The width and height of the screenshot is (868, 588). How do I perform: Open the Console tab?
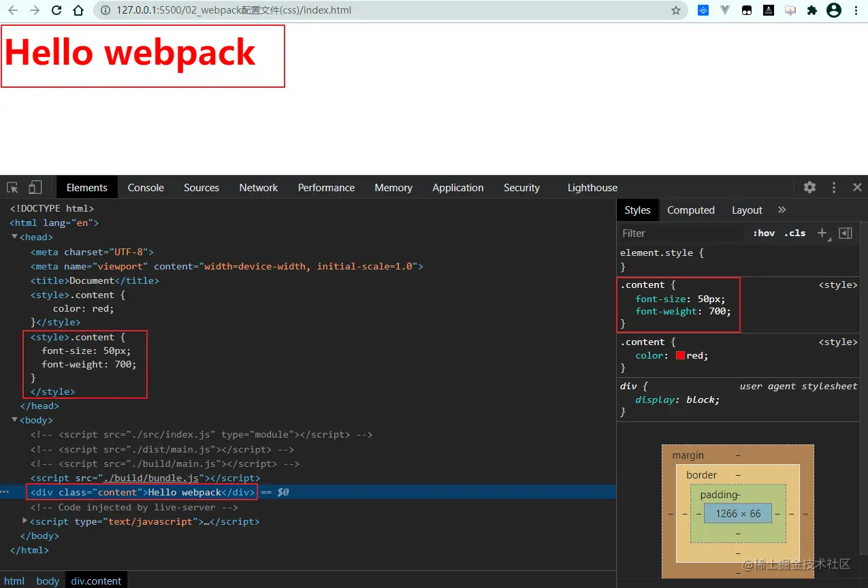146,187
